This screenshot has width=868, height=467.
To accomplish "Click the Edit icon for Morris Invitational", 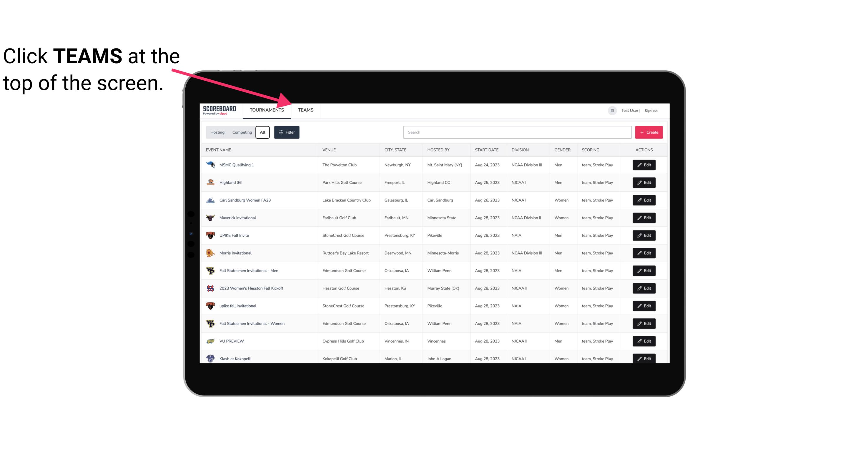I will 644,253.
